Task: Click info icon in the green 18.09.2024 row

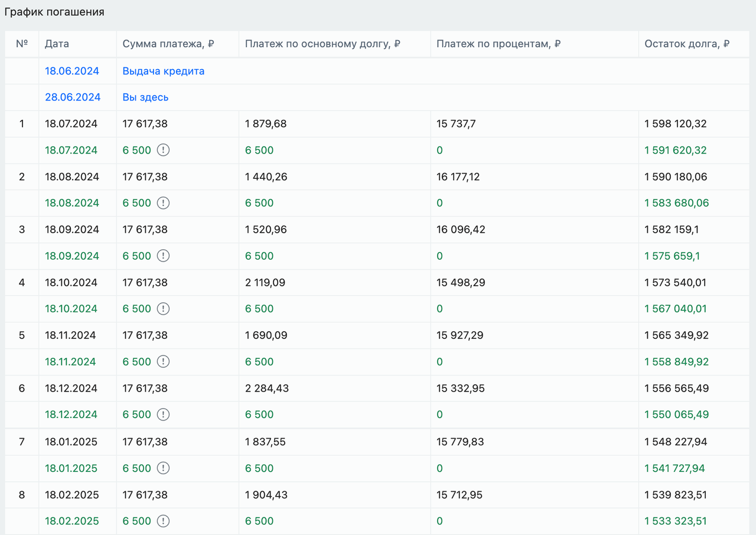Action: (x=164, y=256)
